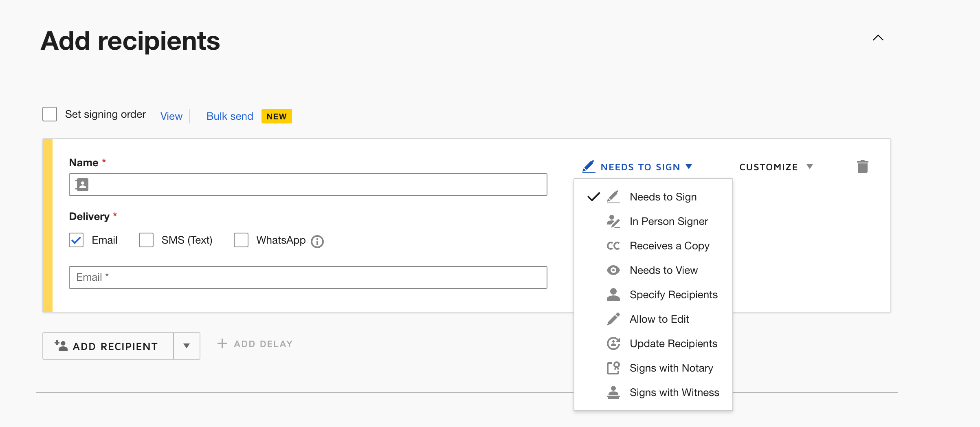Delete the recipient using trash icon
Image resolution: width=980 pixels, height=427 pixels.
point(864,166)
